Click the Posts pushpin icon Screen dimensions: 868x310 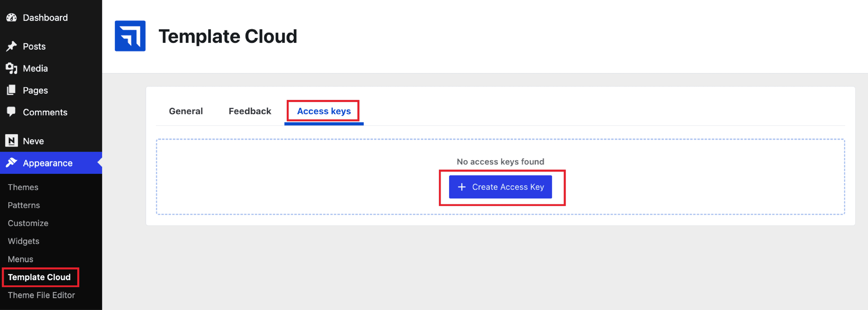pyautogui.click(x=12, y=46)
